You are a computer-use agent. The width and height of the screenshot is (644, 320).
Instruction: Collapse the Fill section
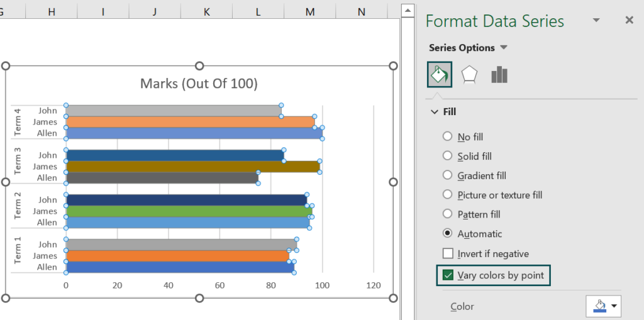(435, 112)
